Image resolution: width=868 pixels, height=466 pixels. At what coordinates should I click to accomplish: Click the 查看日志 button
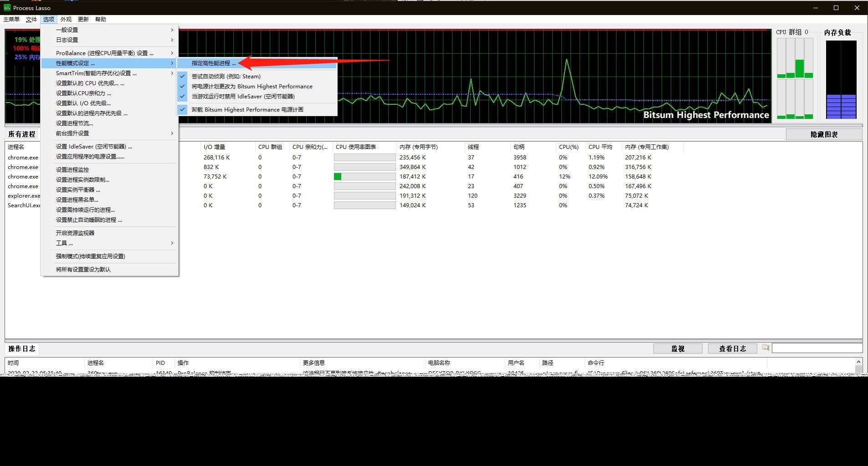732,348
